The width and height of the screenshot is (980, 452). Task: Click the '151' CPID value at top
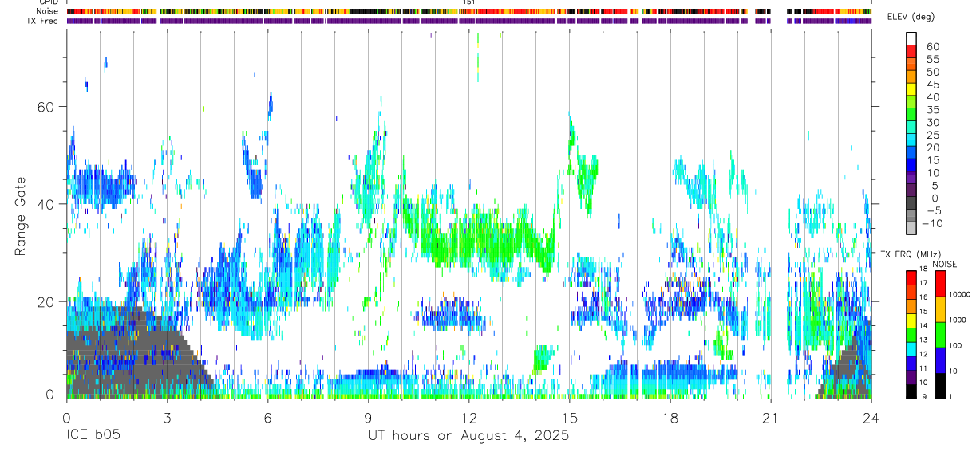coord(469,2)
